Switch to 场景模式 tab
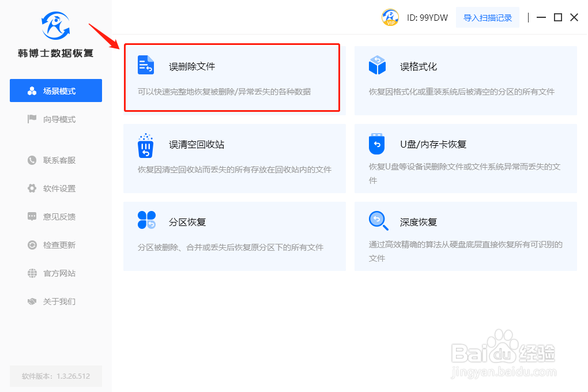This screenshot has width=588, height=392. 56,91
